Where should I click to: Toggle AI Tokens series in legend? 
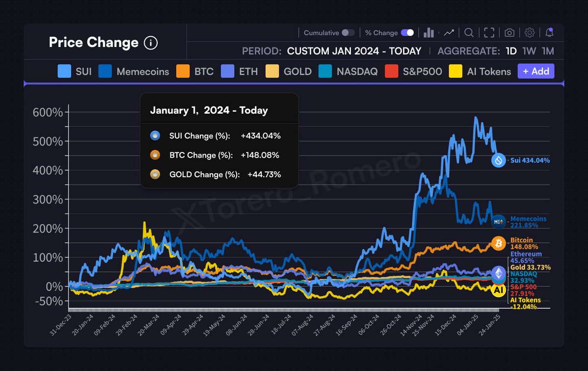tap(480, 71)
